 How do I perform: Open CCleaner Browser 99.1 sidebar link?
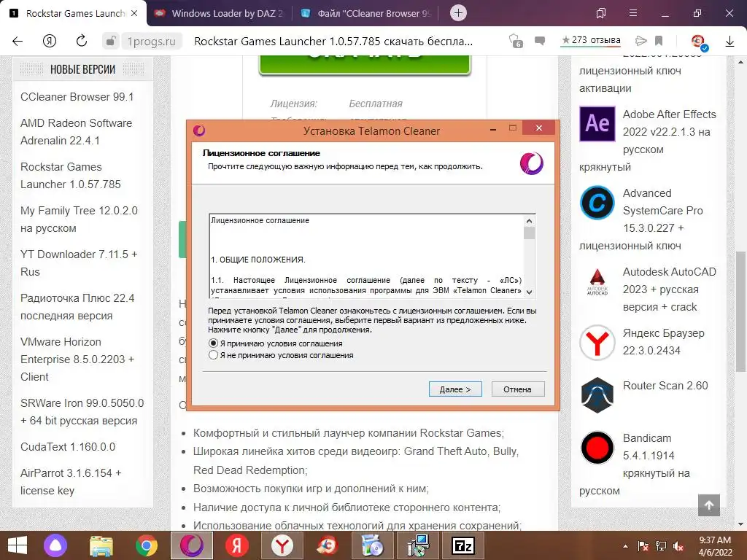(x=77, y=97)
